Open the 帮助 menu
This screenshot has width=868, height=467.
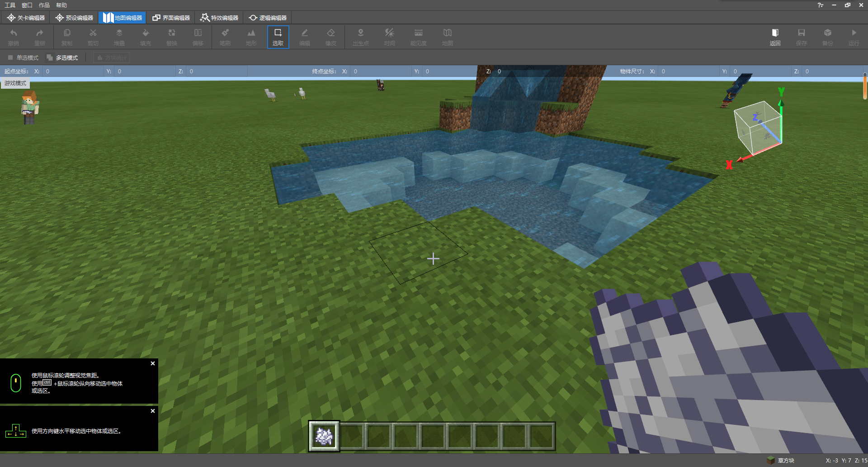click(61, 5)
